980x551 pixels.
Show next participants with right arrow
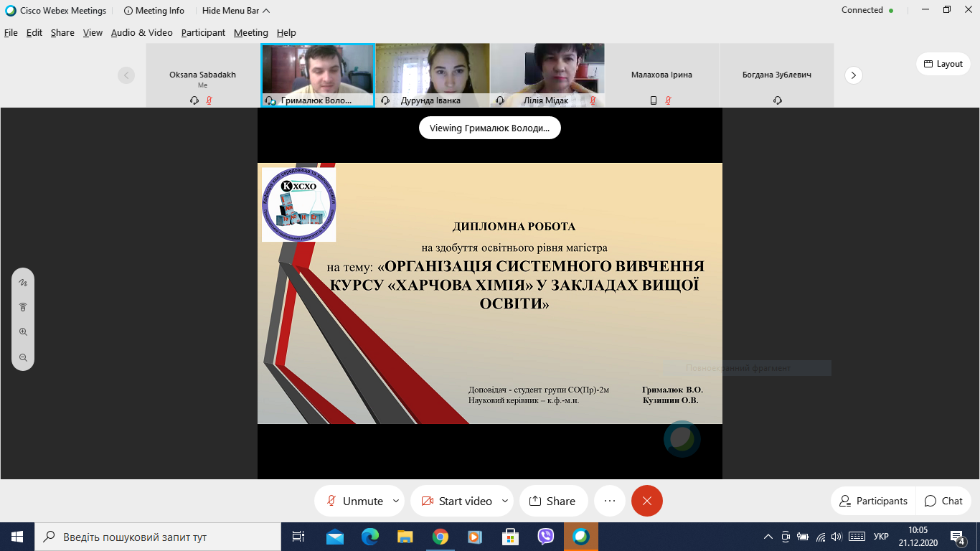[853, 75]
